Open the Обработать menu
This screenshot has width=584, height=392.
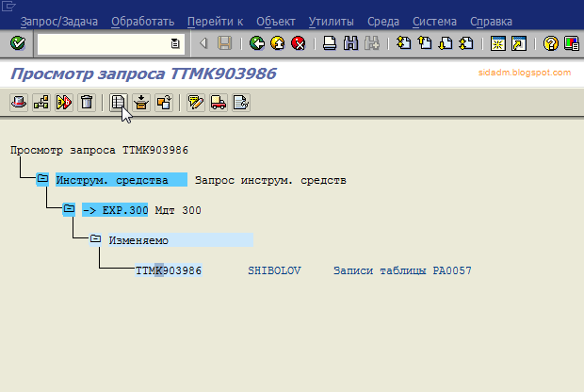[x=142, y=22]
